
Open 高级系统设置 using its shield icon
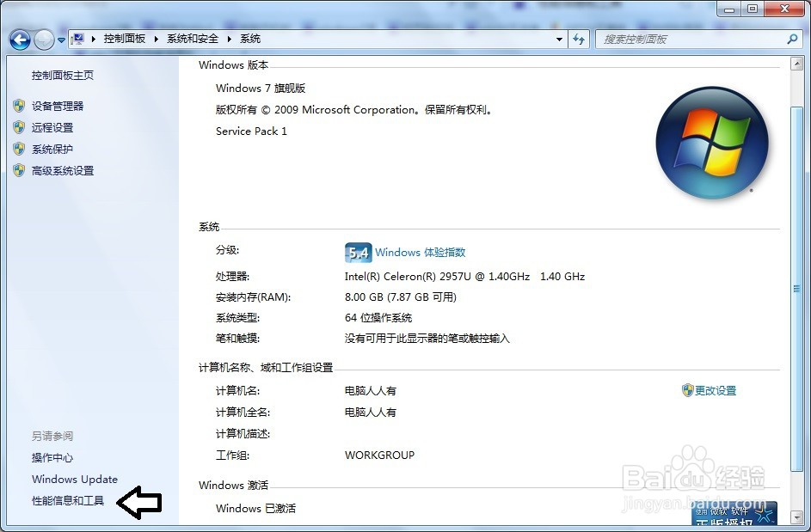click(x=19, y=170)
